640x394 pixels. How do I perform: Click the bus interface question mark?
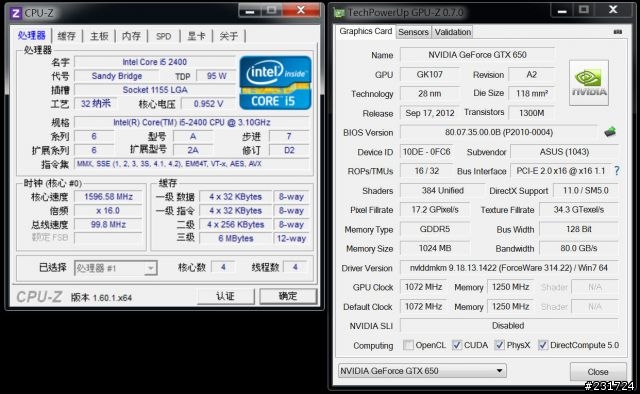click(617, 171)
